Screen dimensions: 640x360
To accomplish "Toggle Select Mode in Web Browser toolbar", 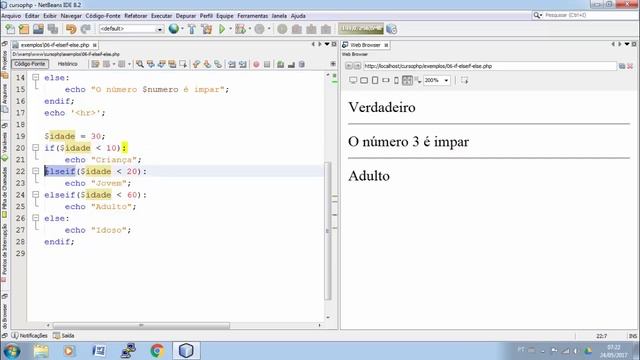I will [464, 80].
